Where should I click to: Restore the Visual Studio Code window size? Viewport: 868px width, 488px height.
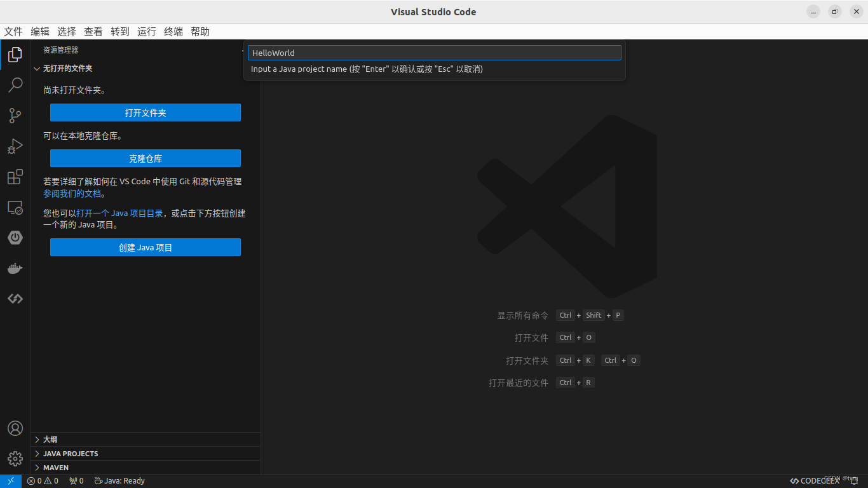[835, 11]
